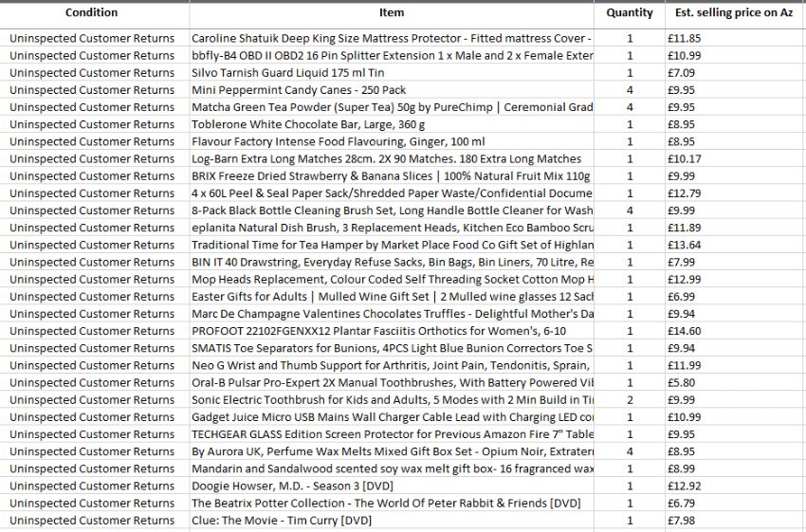Screen dimensions: 806x532
Task: Select Condition cell in Silvo Tarnish row
Action: (95, 73)
